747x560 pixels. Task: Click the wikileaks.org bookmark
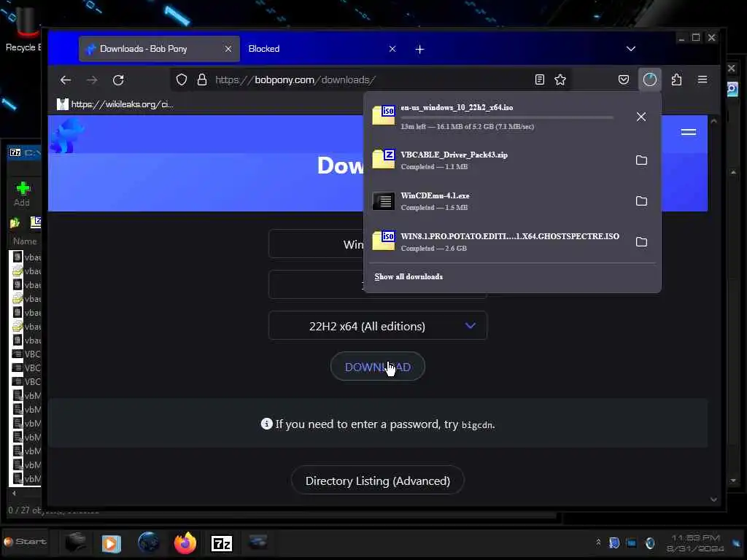coord(115,104)
